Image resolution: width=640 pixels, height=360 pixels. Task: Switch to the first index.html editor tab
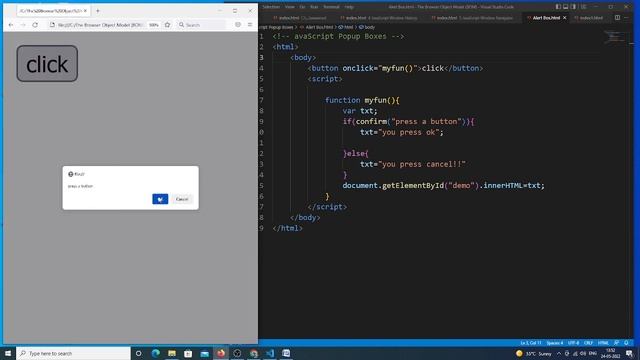click(x=300, y=18)
